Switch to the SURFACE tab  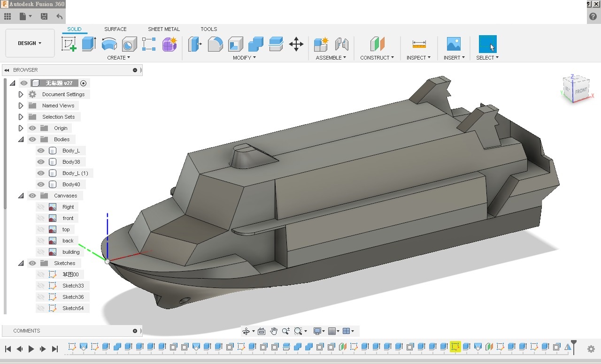point(116,29)
